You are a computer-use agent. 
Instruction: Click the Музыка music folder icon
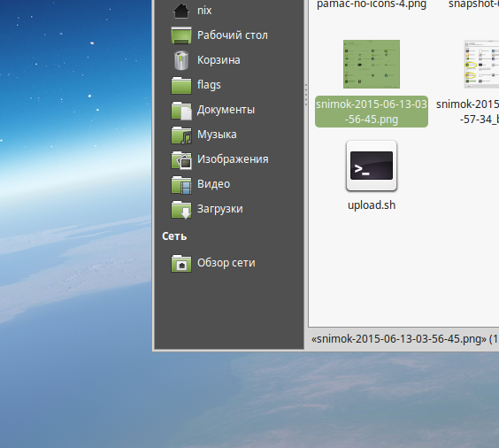coord(181,135)
